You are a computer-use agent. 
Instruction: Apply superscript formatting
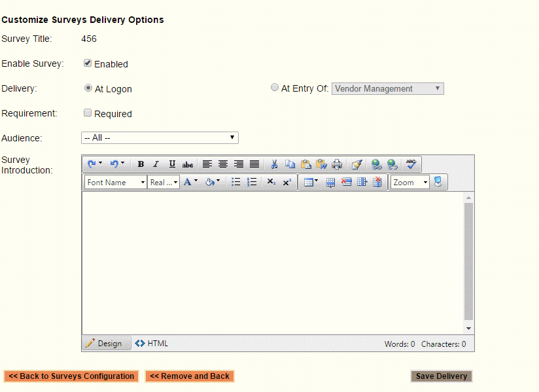tap(287, 183)
